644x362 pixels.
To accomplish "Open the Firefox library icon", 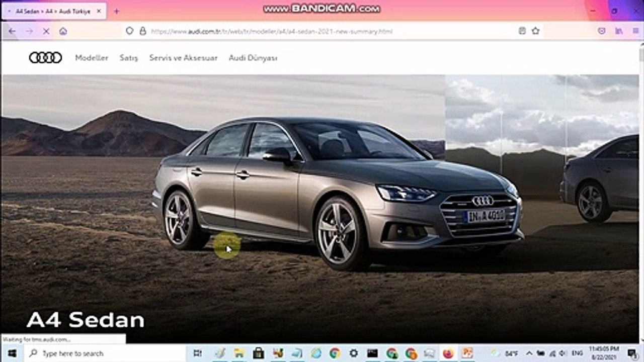I will (x=619, y=31).
